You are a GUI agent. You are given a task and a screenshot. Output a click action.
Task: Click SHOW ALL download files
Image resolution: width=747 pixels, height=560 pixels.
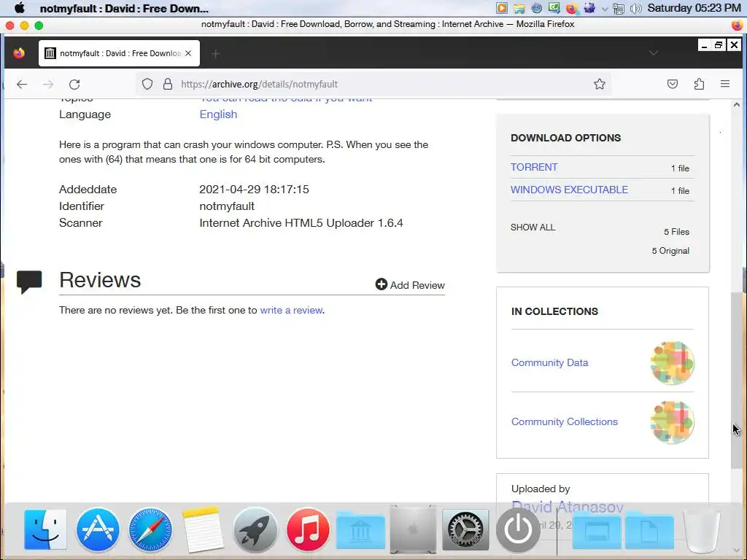pos(533,227)
